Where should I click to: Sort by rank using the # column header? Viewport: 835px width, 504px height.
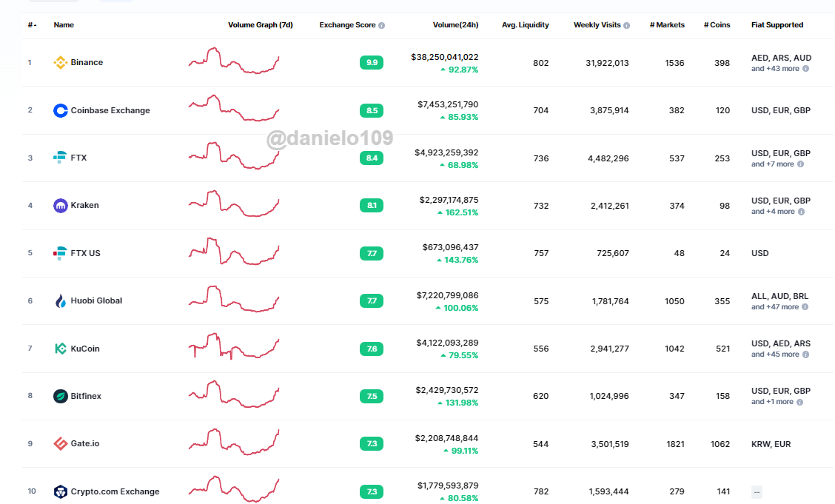pyautogui.click(x=32, y=25)
